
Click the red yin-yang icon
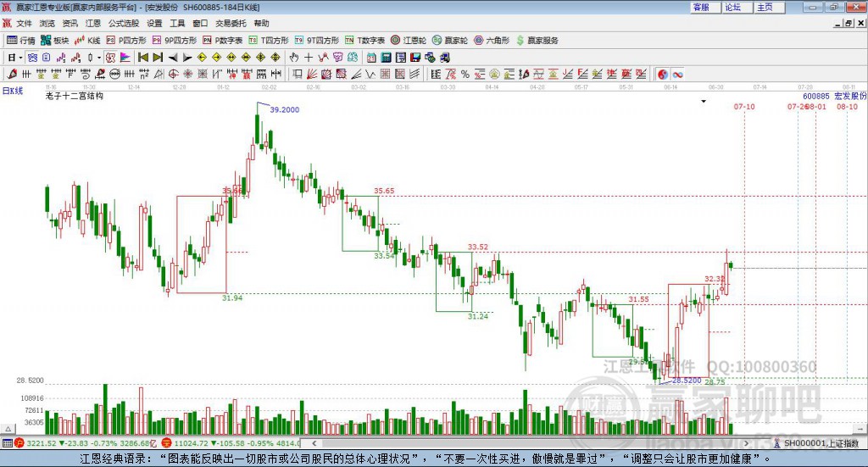tap(663, 74)
